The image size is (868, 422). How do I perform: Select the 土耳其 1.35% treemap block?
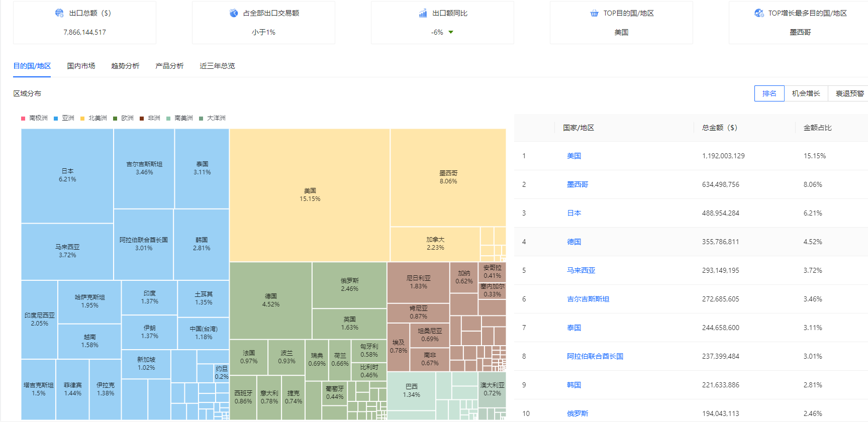[204, 298]
